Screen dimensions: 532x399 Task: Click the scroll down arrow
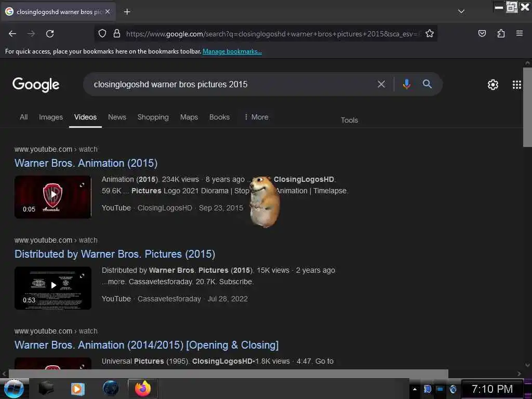(x=527, y=365)
